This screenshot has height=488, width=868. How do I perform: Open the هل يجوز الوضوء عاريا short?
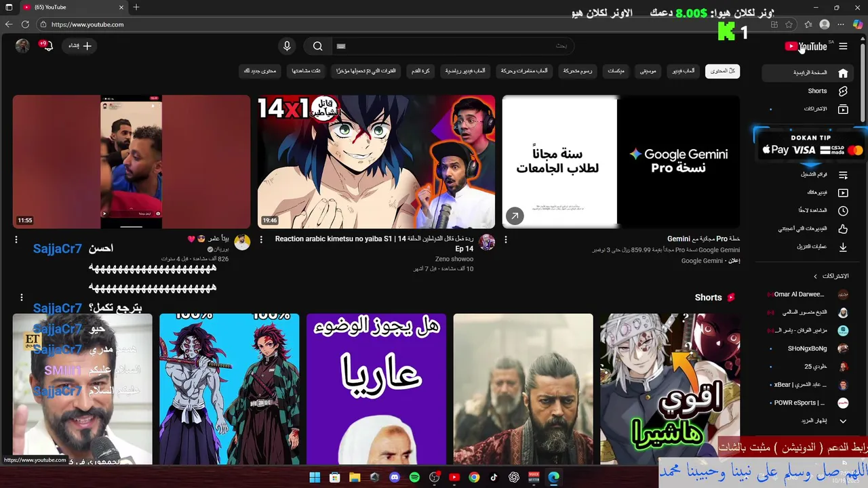coord(376,388)
